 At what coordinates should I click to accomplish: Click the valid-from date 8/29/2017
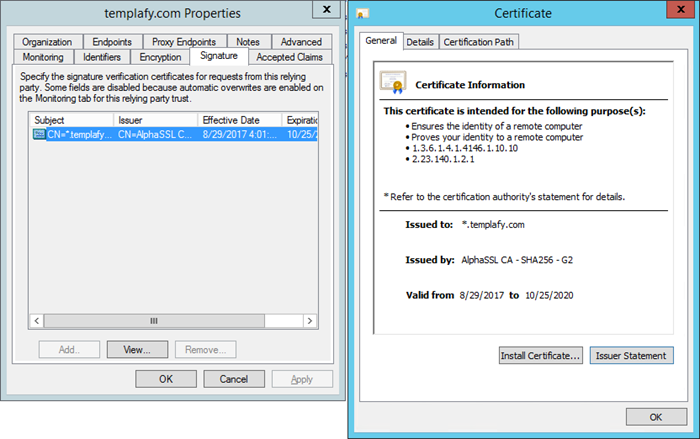point(482,295)
